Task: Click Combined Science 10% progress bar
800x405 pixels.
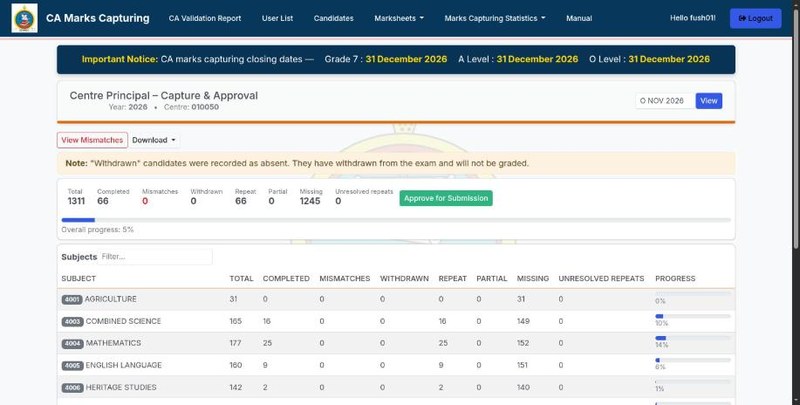Action: pos(693,316)
